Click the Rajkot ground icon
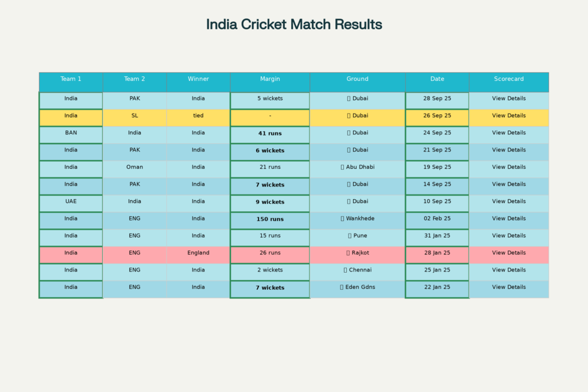This screenshot has height=392, width=588. coord(347,253)
